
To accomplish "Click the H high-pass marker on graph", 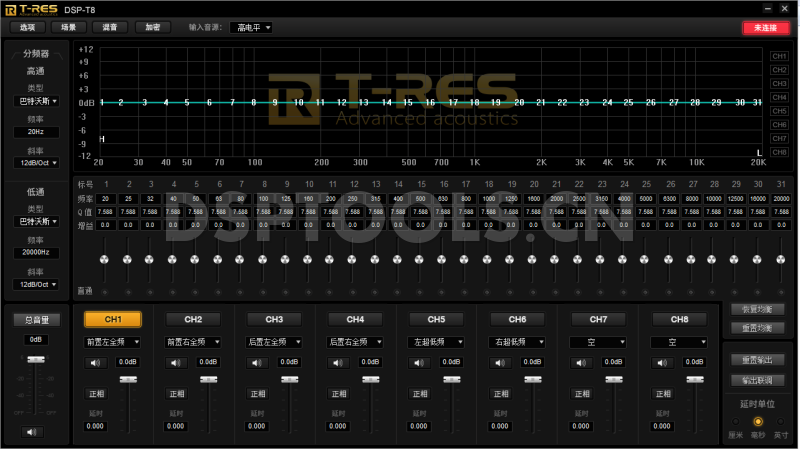I will tap(102, 139).
